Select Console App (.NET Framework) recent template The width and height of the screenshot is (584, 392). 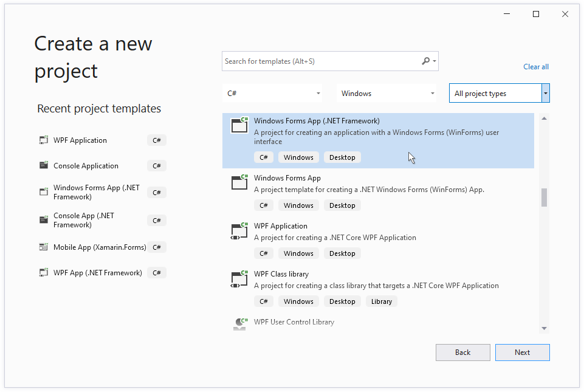[84, 220]
